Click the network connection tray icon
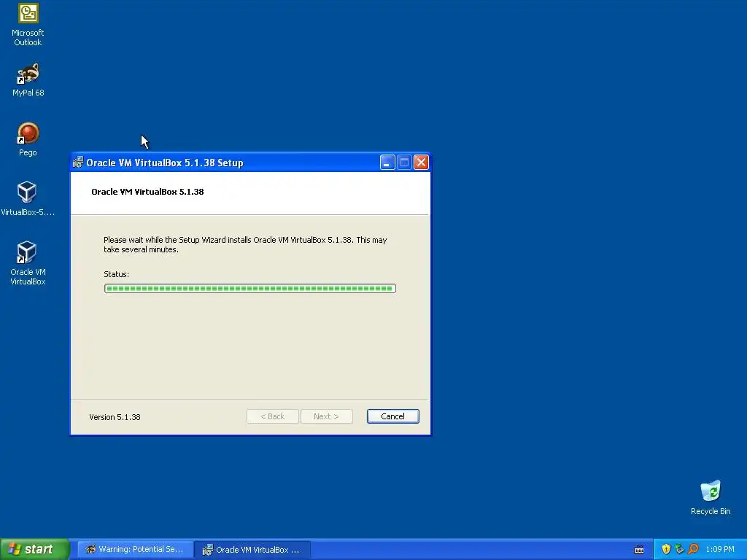Image resolution: width=747 pixels, height=560 pixels. pyautogui.click(x=679, y=549)
